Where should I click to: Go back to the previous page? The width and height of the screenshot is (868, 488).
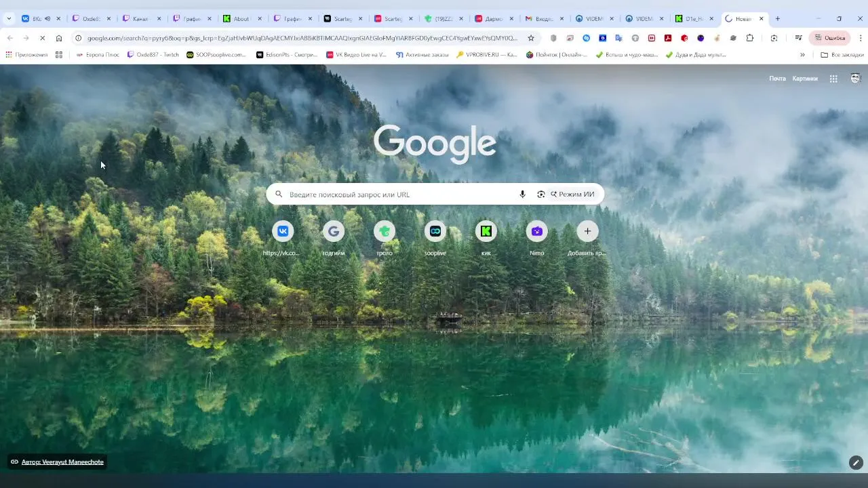pyautogui.click(x=9, y=38)
